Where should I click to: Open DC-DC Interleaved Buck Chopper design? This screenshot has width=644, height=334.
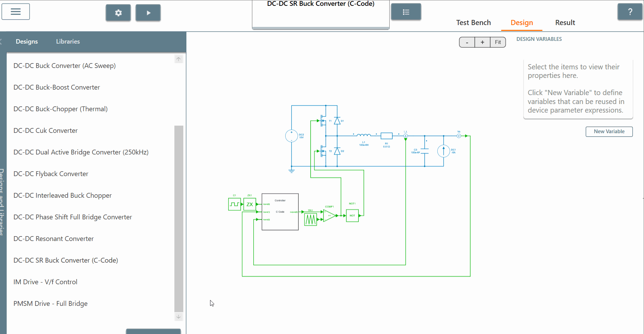pos(62,195)
